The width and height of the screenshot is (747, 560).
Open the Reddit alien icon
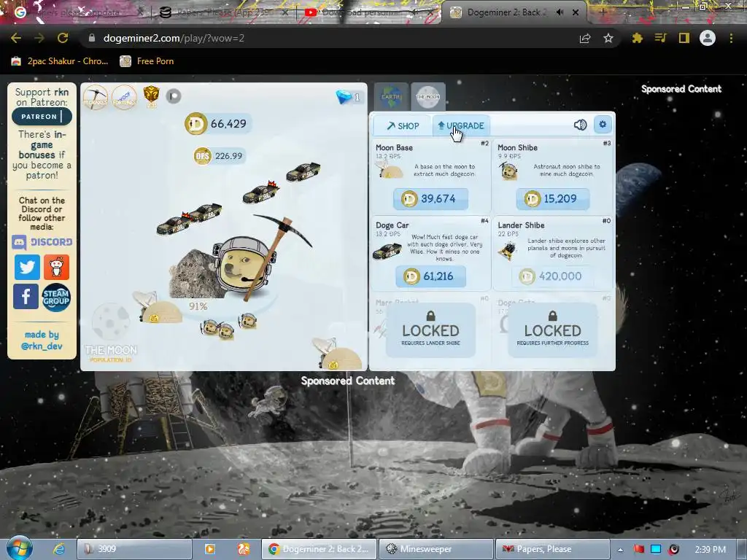tap(57, 267)
